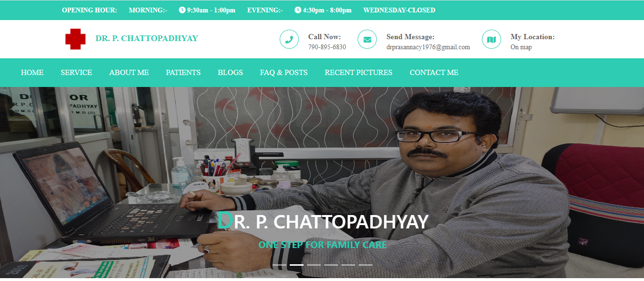The image size is (644, 281).
Task: Open FAQ & POSTS page
Action: 284,73
